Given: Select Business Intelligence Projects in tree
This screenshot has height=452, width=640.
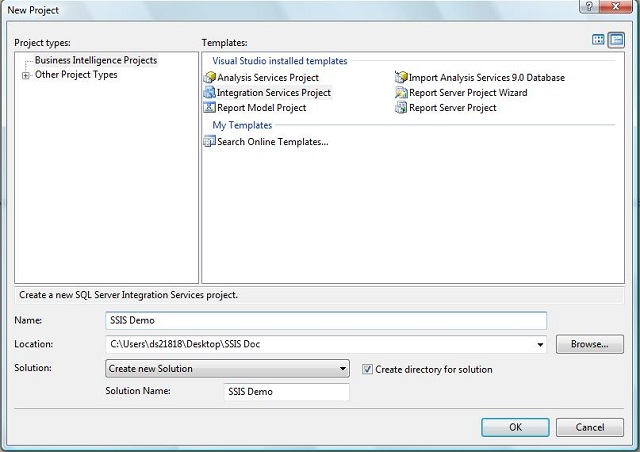Looking at the screenshot, I should point(95,61).
